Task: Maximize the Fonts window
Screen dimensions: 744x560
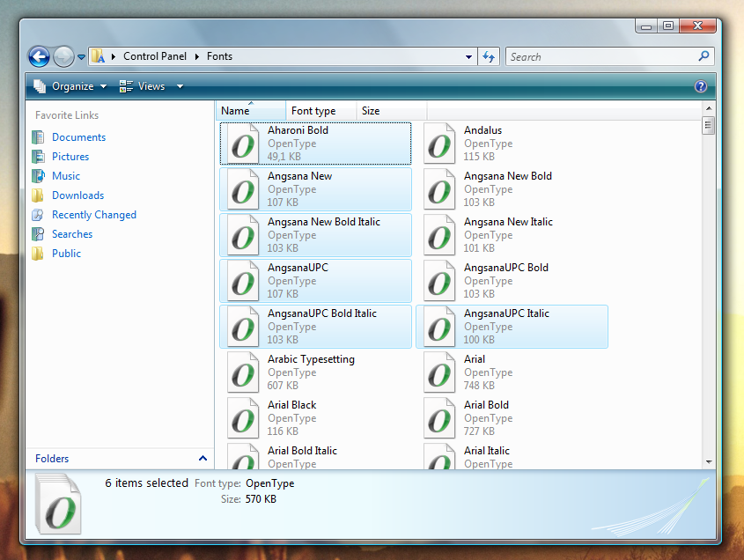Action: pos(668,26)
